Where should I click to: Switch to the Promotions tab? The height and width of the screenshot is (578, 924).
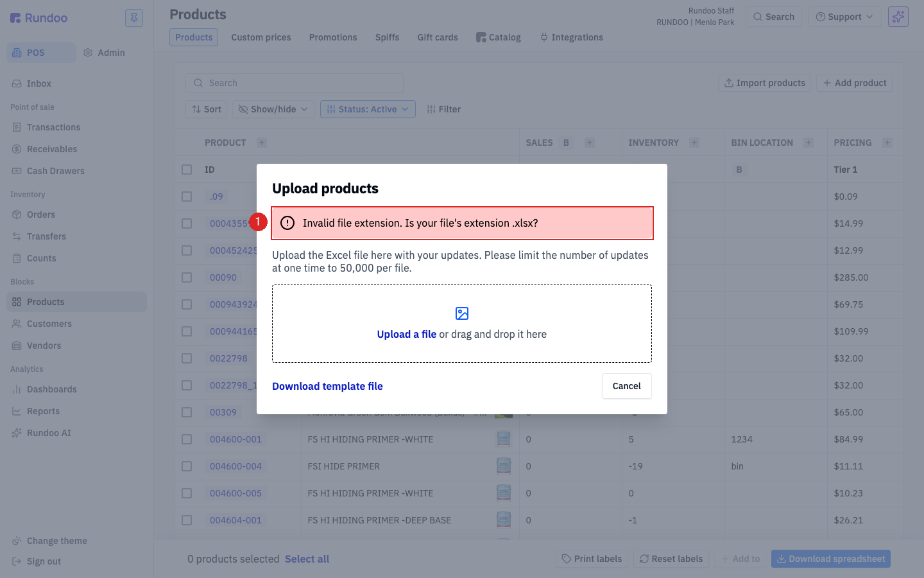[x=333, y=37]
